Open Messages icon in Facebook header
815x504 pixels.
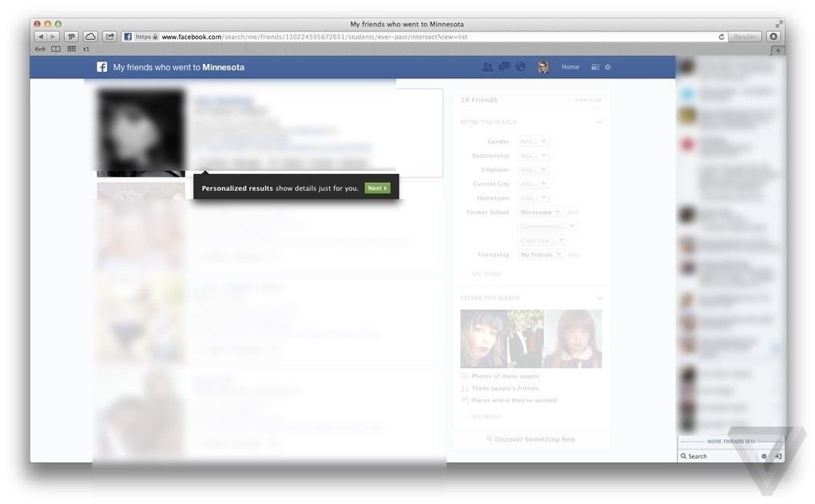click(503, 67)
